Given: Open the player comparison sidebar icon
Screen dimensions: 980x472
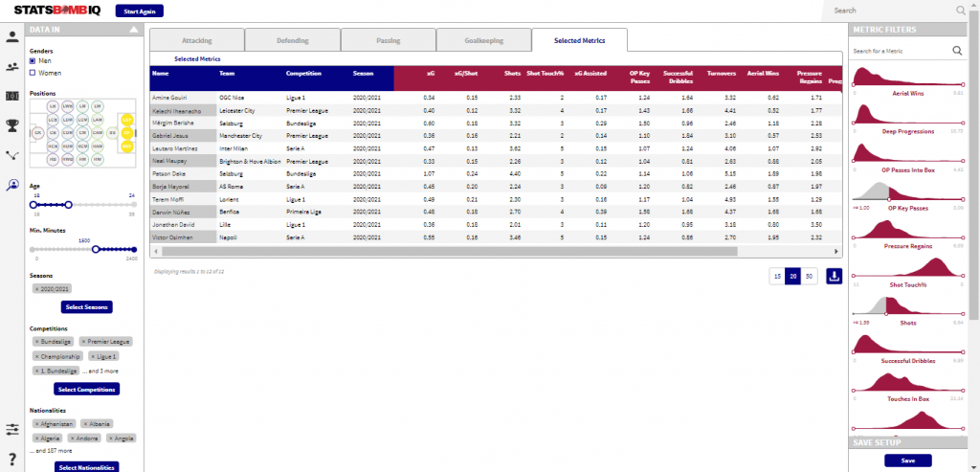Looking at the screenshot, I should pyautogui.click(x=11, y=67).
